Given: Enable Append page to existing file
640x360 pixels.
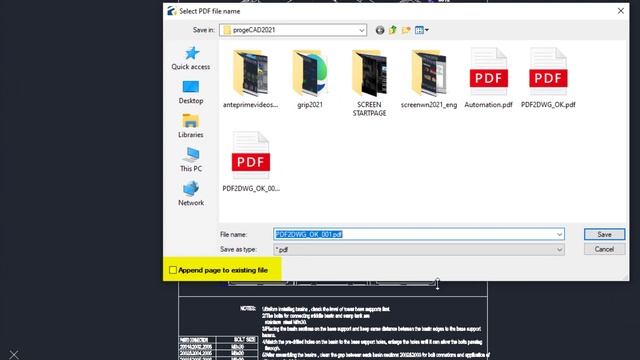Looking at the screenshot, I should [x=173, y=270].
